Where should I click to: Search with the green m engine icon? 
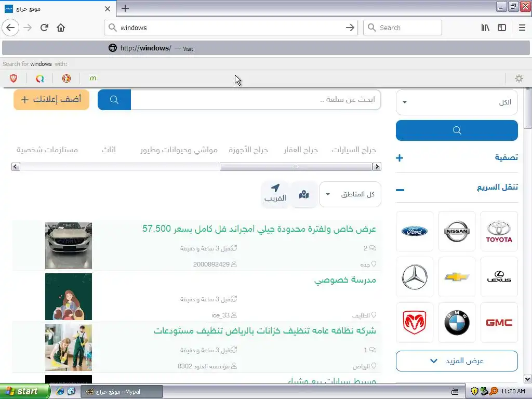pyautogui.click(x=93, y=78)
